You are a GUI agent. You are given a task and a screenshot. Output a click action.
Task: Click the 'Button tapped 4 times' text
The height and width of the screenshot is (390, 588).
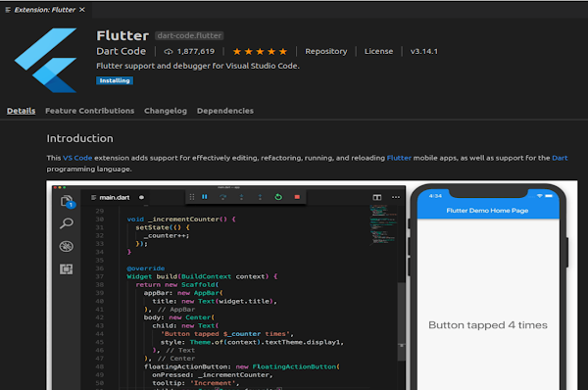click(488, 325)
